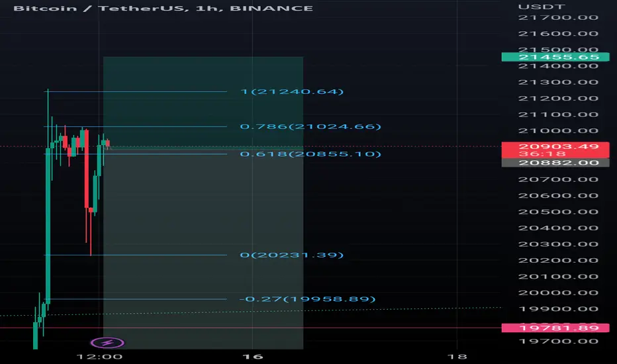Click the 21000.00 price axis label

pos(558,131)
